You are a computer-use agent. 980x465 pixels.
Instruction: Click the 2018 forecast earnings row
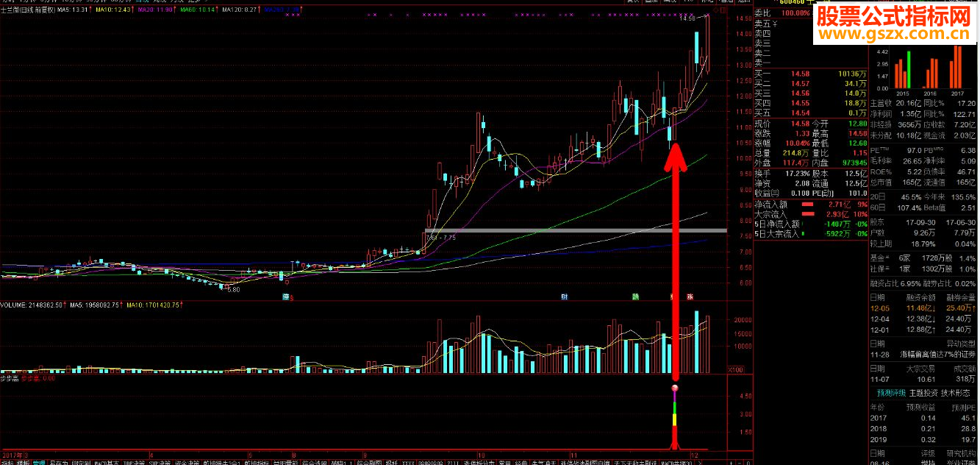[x=924, y=428]
